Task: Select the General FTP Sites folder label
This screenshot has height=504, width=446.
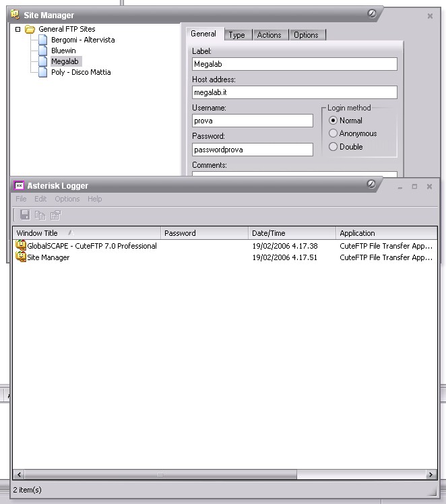Action: click(x=67, y=29)
